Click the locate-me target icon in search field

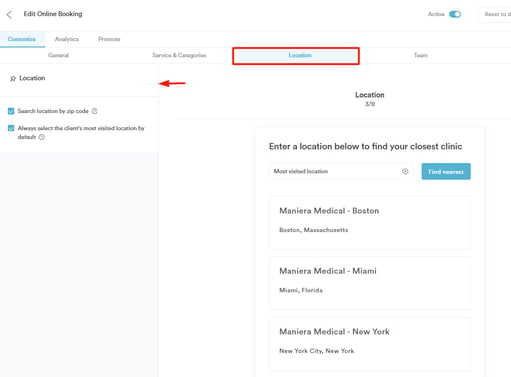(x=405, y=171)
